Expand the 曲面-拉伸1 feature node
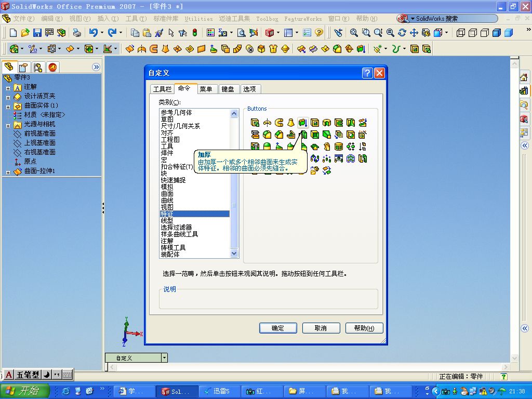 pyautogui.click(x=8, y=172)
